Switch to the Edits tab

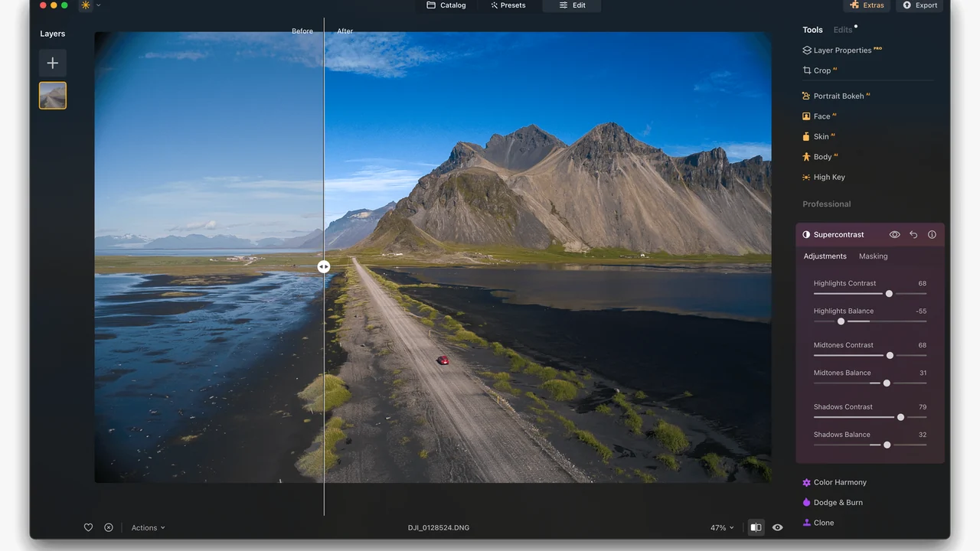(x=842, y=30)
